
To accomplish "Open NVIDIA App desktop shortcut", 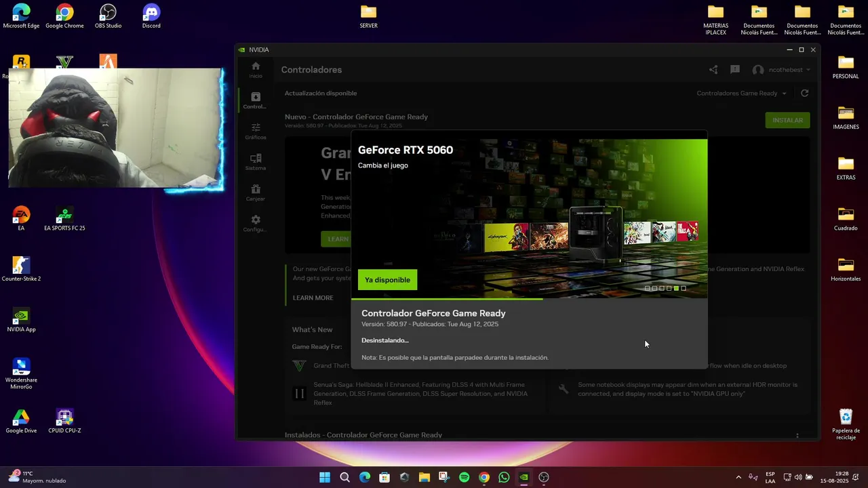I will tap(21, 320).
